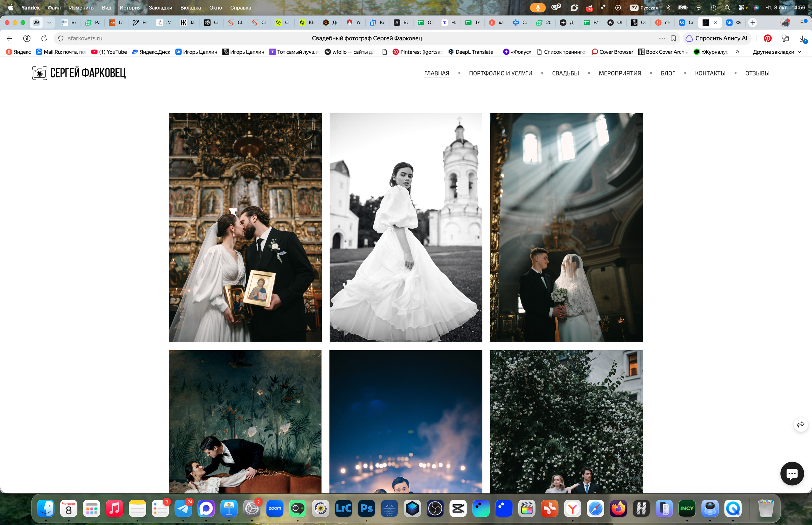Screen dimensions: 812x525
Task: Open the DeepL Translate bookmark
Action: (473, 52)
